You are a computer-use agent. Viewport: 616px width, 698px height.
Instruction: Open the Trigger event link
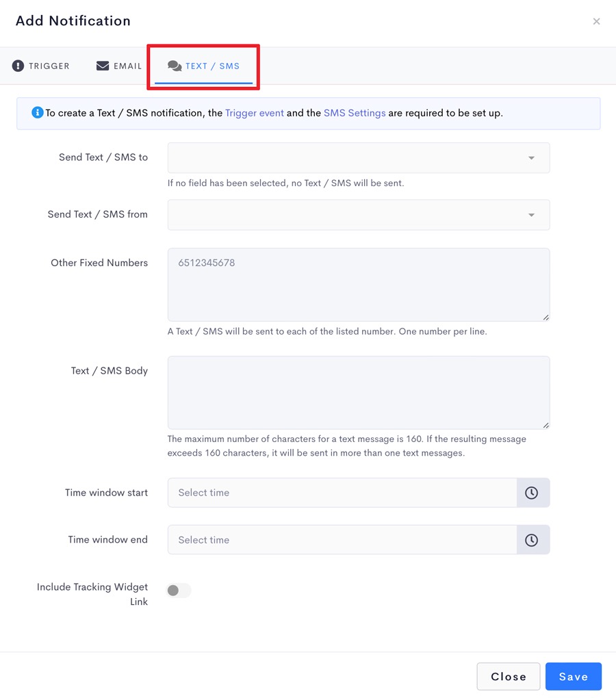pos(254,113)
